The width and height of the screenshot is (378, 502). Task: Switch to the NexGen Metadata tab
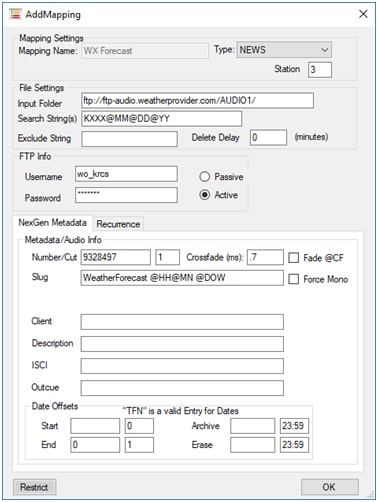click(x=52, y=223)
